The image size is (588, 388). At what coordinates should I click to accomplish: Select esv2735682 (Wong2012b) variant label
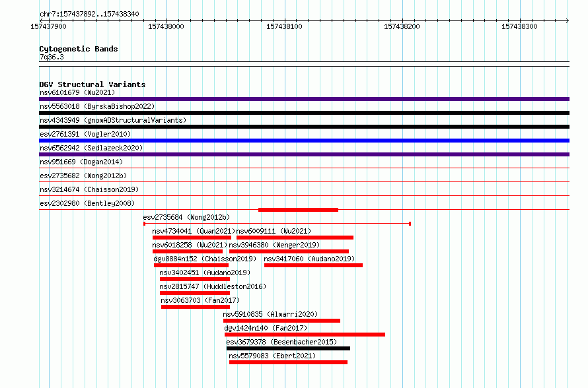tap(83, 176)
